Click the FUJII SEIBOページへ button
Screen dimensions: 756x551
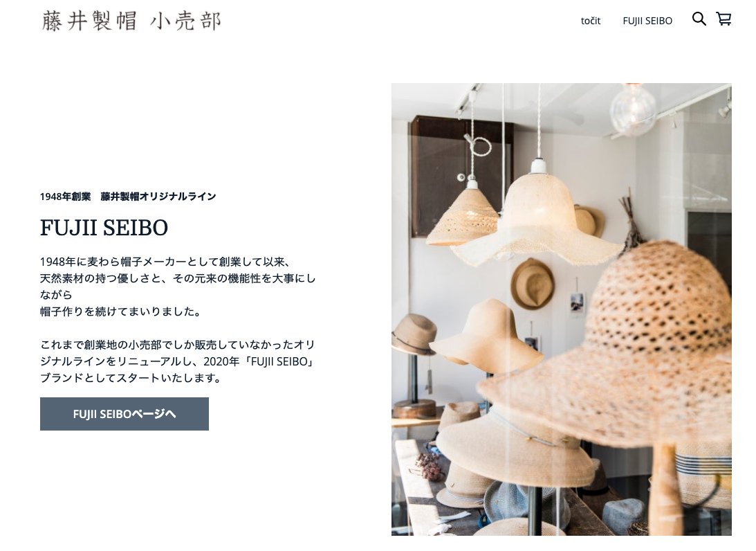coord(125,414)
